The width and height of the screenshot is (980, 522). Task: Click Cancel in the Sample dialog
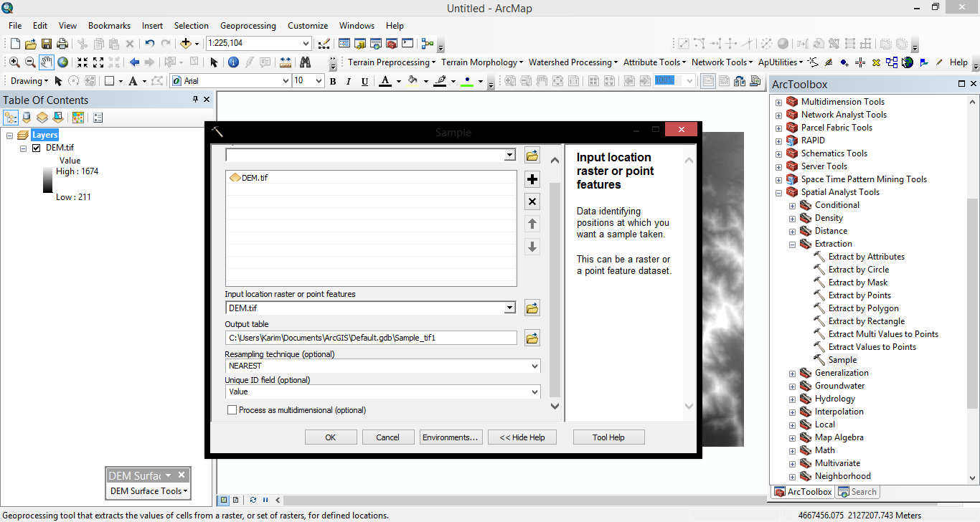(x=388, y=437)
